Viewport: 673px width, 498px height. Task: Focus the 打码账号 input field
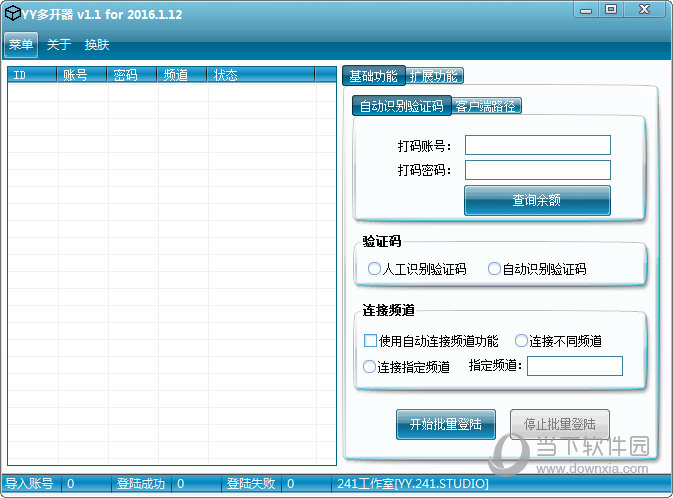point(538,145)
